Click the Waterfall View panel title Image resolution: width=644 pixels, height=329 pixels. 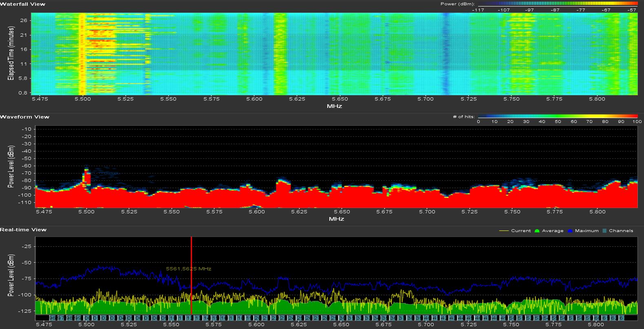pyautogui.click(x=23, y=4)
